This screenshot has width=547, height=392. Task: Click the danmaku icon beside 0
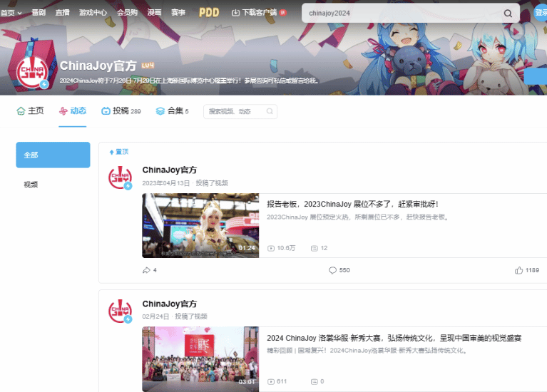(315, 381)
